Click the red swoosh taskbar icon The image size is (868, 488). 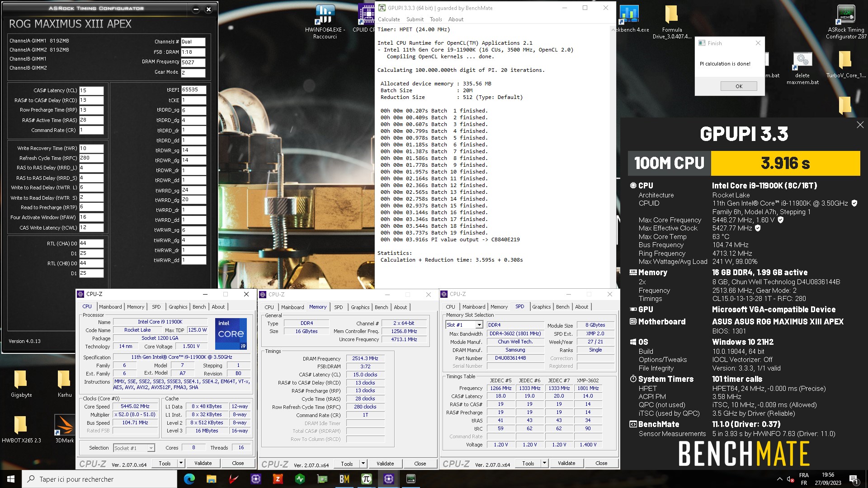click(x=233, y=479)
